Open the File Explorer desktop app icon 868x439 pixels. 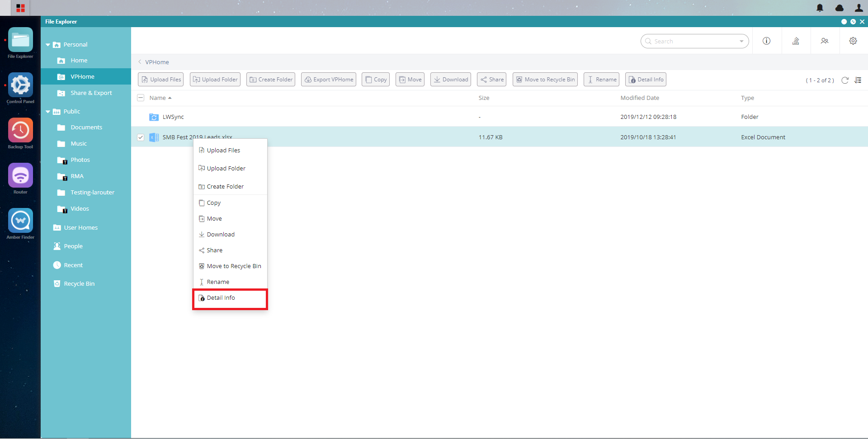20,40
